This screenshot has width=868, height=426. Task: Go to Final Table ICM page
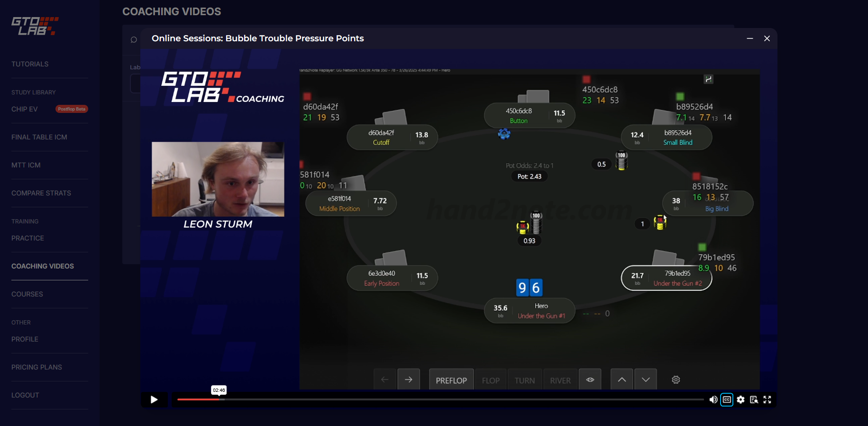point(39,137)
